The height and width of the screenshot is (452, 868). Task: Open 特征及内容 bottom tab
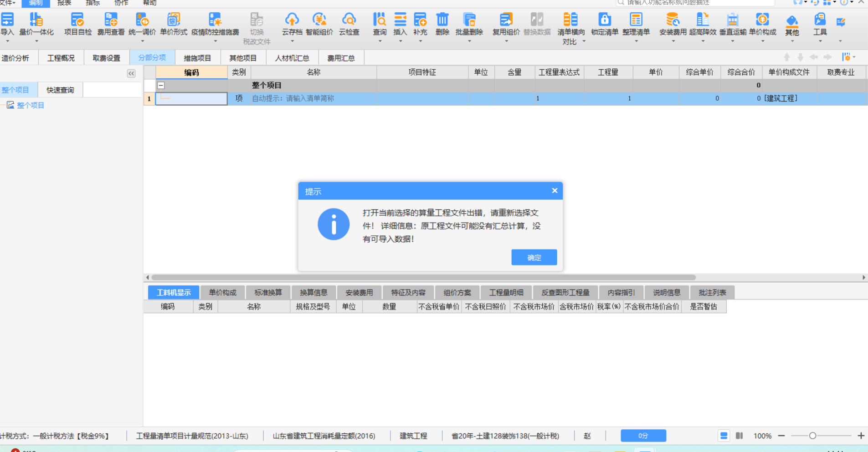point(408,292)
